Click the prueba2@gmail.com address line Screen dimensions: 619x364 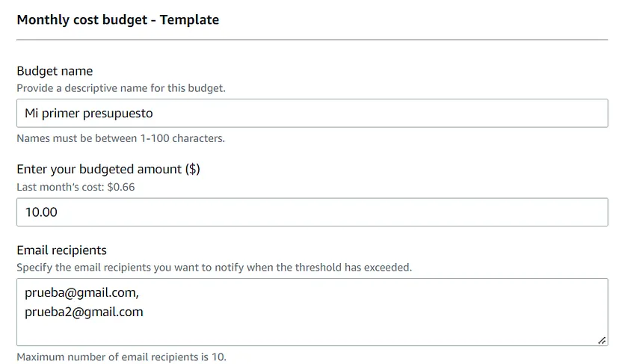[84, 312]
